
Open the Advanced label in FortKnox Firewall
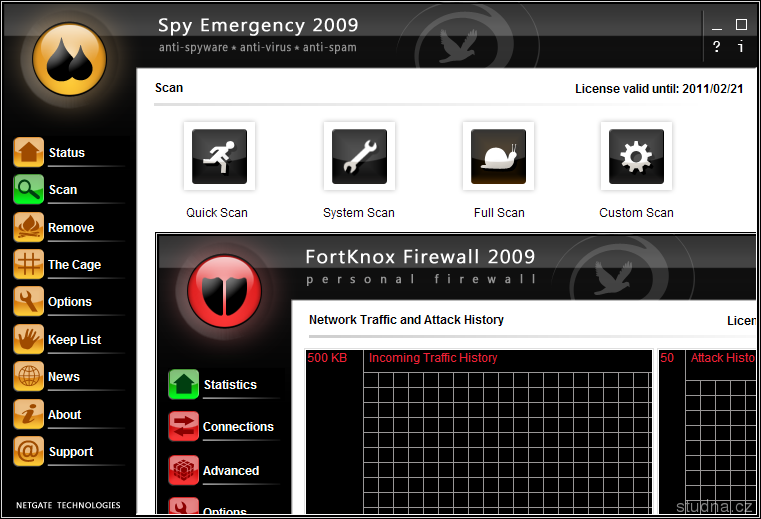231,470
